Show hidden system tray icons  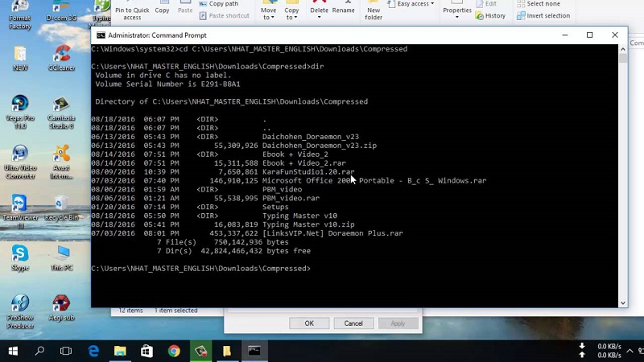[630, 351]
